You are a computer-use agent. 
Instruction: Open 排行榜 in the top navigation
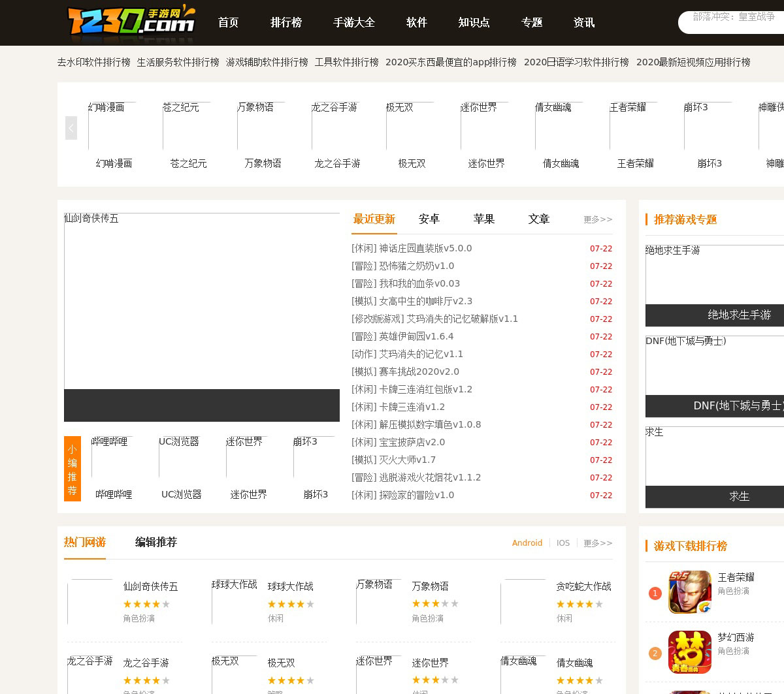pyautogui.click(x=286, y=23)
